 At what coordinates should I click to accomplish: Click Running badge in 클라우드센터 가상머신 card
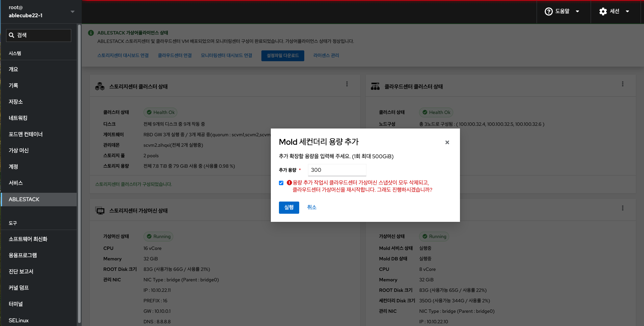coord(434,236)
